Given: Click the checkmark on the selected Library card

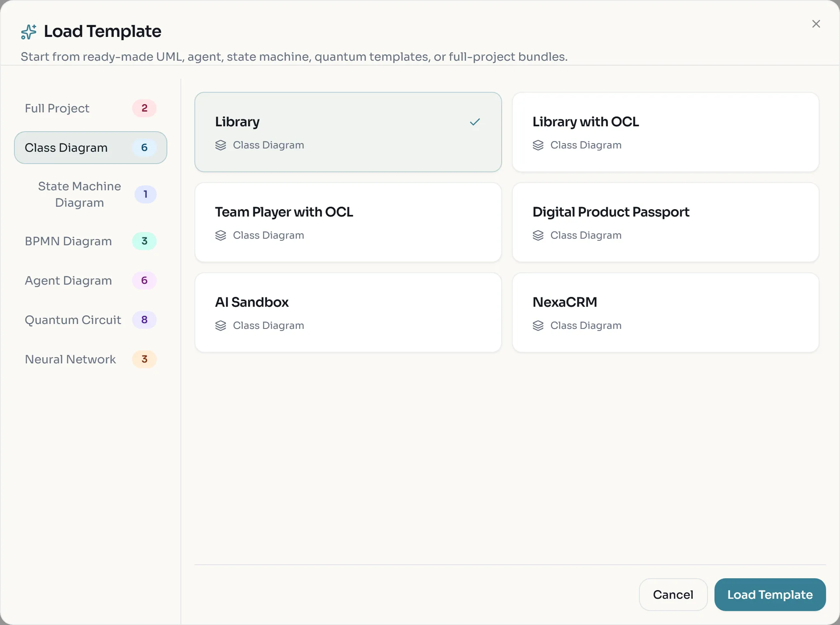Looking at the screenshot, I should click(x=475, y=122).
